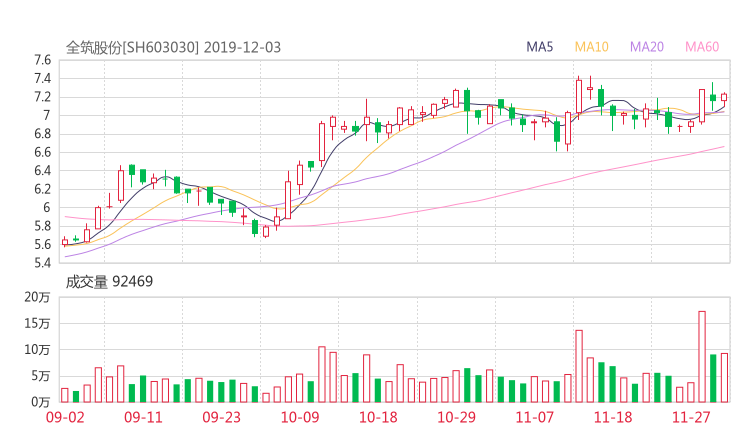Click the tallest volume bar near 11-27
Screen dimensions: 740x440
tap(702, 357)
